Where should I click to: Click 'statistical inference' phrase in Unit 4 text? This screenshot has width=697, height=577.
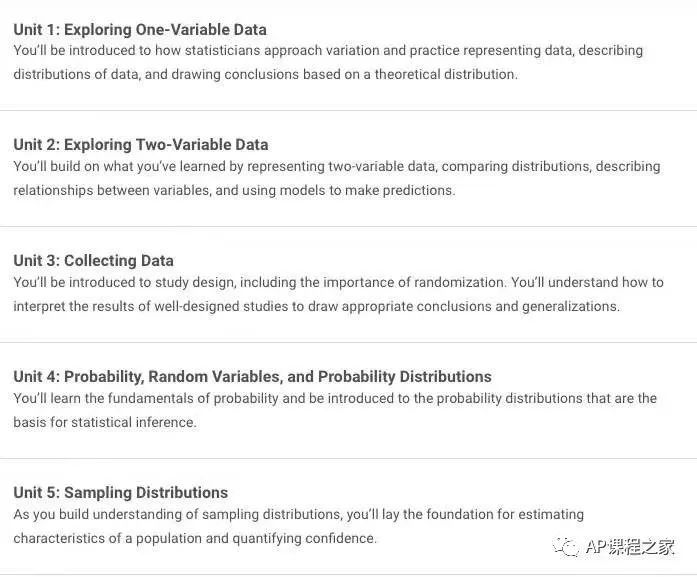pos(134,422)
